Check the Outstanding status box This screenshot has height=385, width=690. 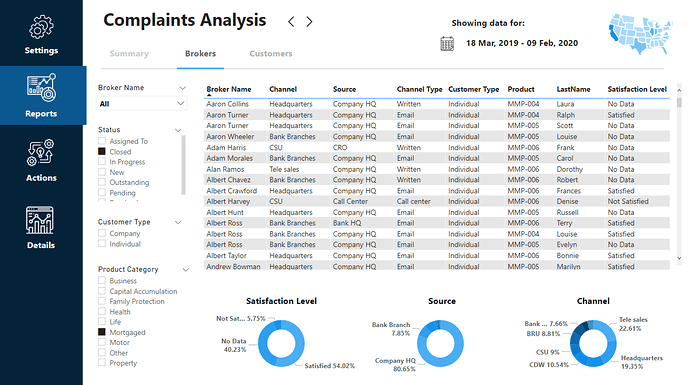click(102, 182)
